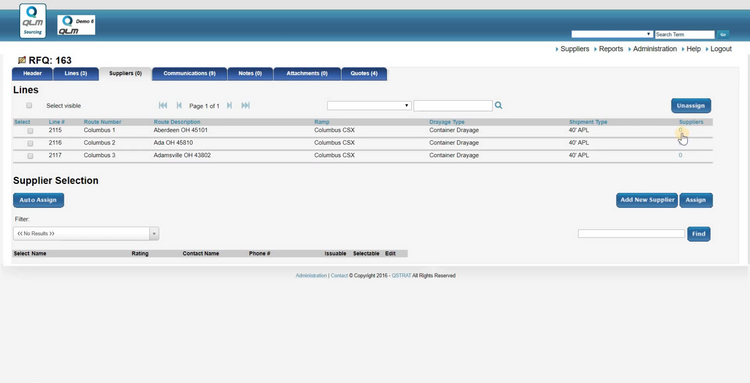Image resolution: width=750 pixels, height=383 pixels.
Task: Click Add New Supplier button
Action: [647, 200]
